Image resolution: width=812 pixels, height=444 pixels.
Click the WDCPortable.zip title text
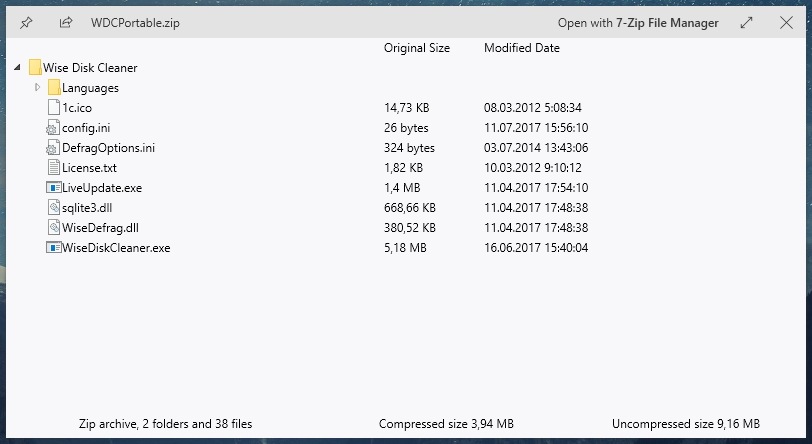(x=135, y=23)
